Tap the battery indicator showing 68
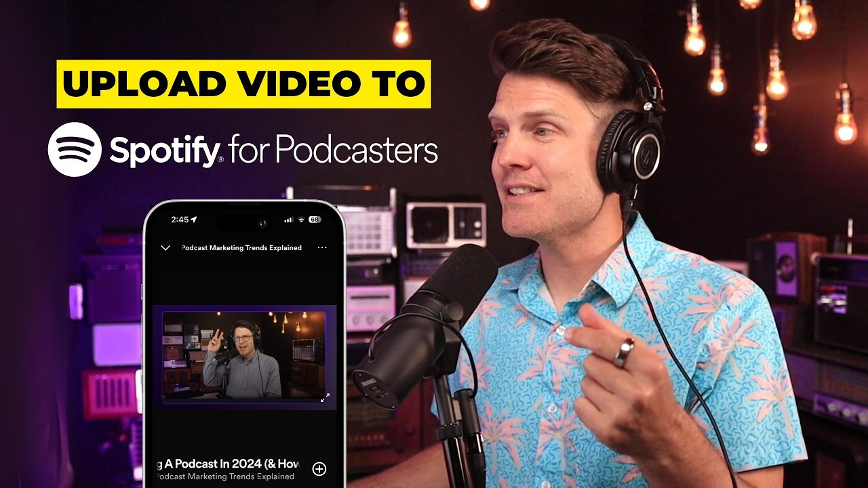This screenshot has height=488, width=868. 315,220
